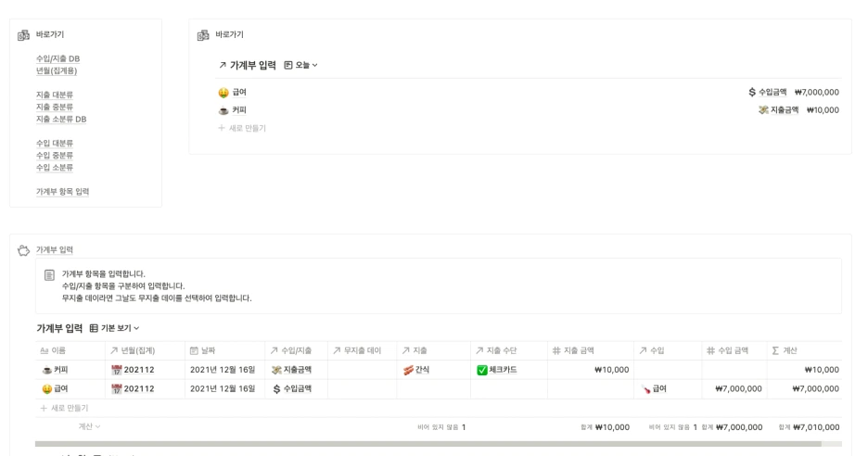
Task: Click the 간식 snack icon in the 지출 column
Action: [x=409, y=370]
